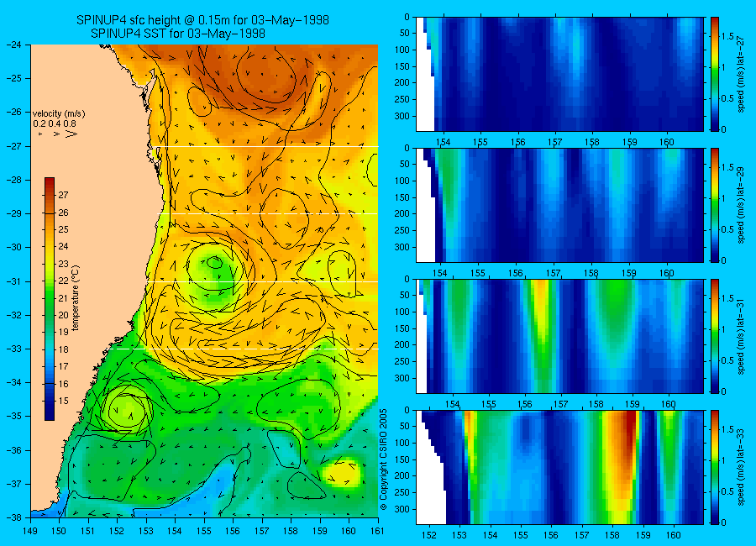Click the 'velocity (m/s)' legend label

tap(59, 114)
